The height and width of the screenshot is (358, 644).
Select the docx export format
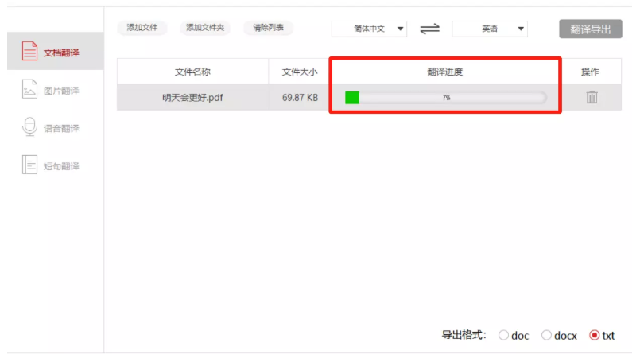546,336
